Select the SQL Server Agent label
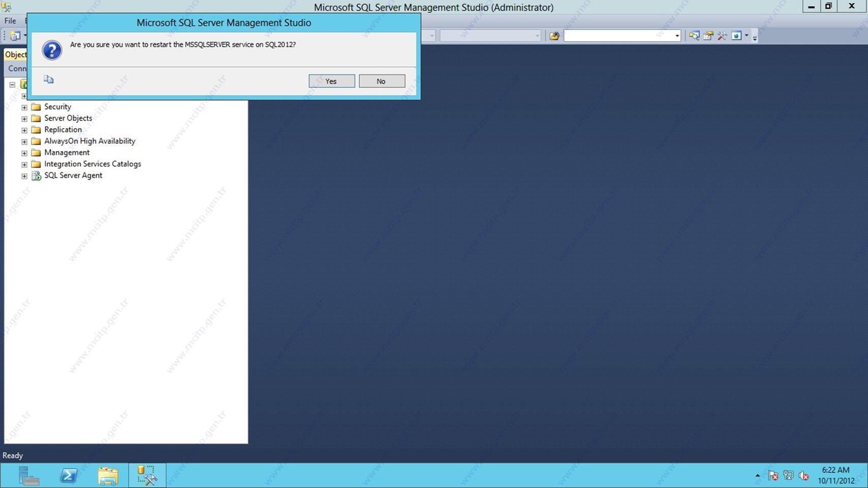Viewport: 868px width, 488px height. coord(73,175)
